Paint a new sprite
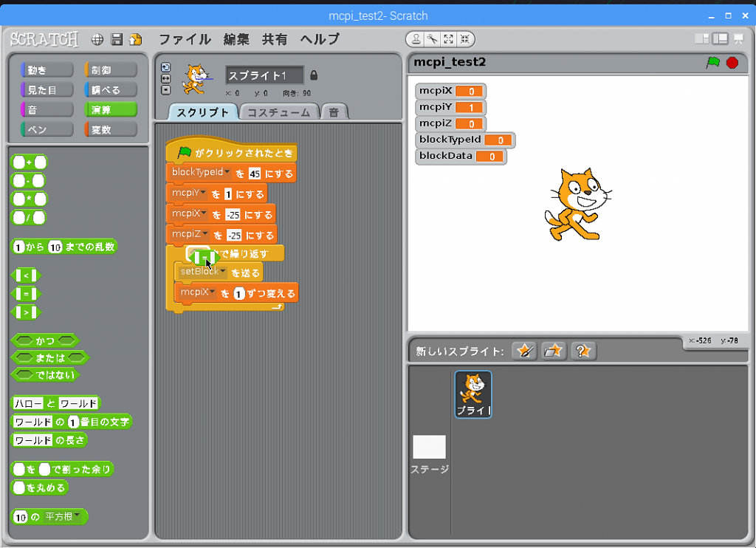This screenshot has height=548, width=756. pos(524,351)
